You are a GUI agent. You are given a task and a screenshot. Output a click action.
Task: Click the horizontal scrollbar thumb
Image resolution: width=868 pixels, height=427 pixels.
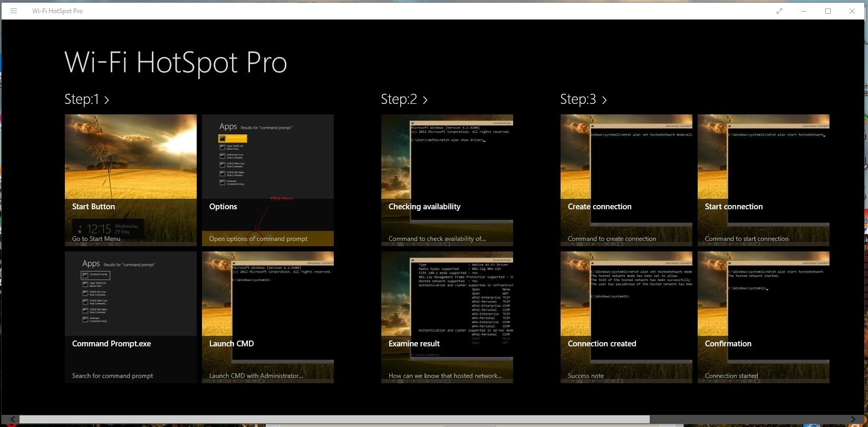pos(334,420)
